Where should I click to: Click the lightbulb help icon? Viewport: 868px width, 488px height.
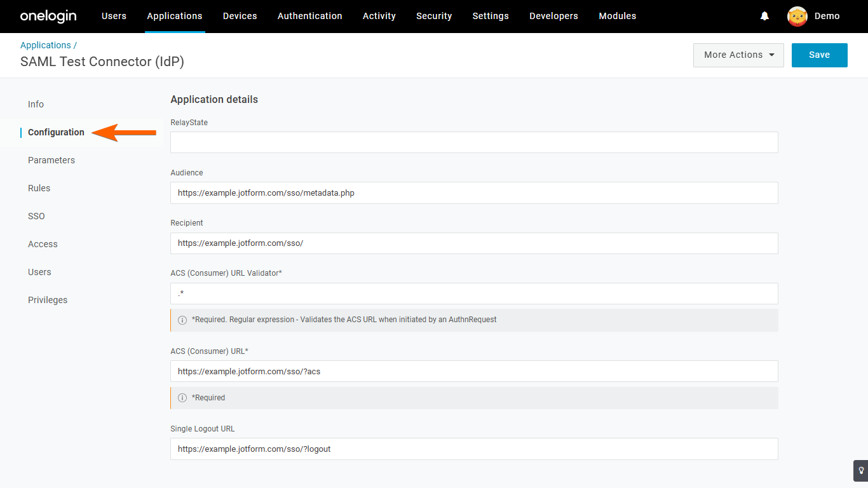click(860, 471)
